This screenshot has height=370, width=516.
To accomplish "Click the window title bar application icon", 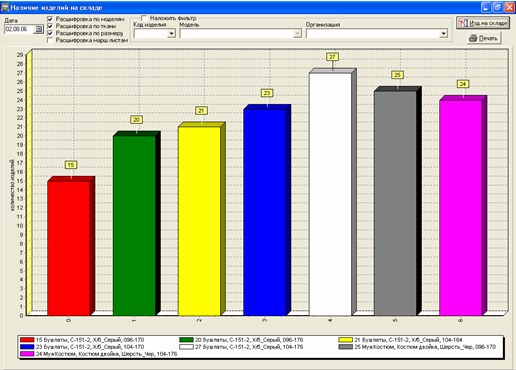I will click(5, 7).
